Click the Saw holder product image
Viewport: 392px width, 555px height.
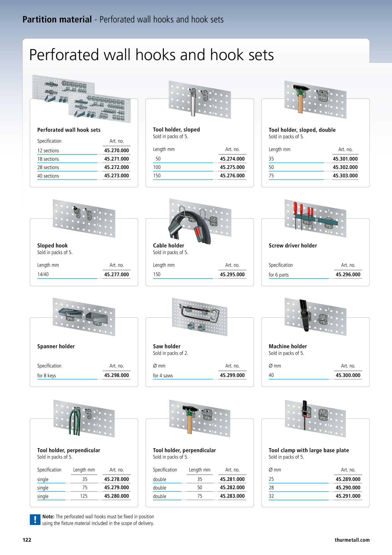[x=199, y=317]
